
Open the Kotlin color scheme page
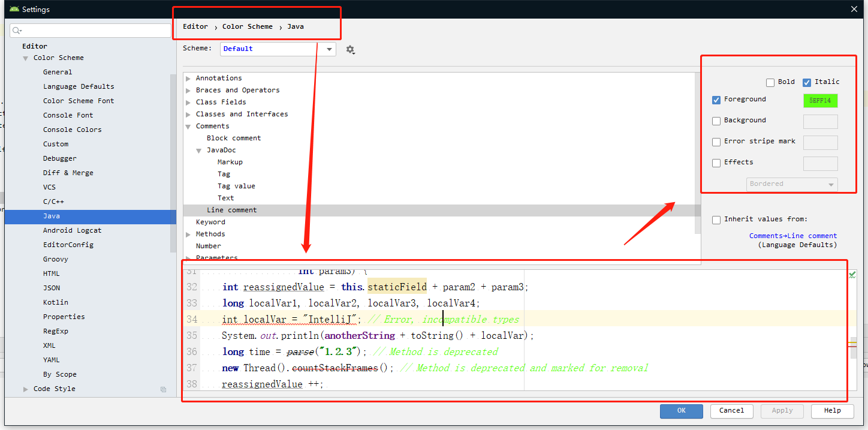coord(56,302)
